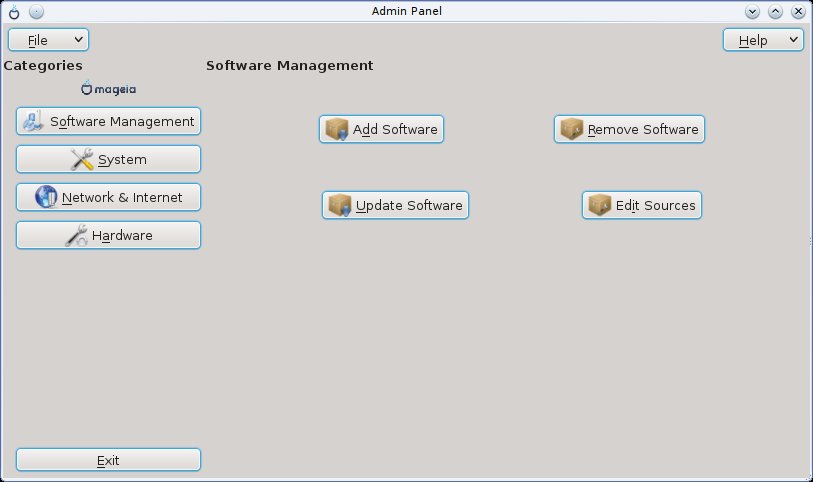
Task: Open the File menu
Action: tap(48, 40)
